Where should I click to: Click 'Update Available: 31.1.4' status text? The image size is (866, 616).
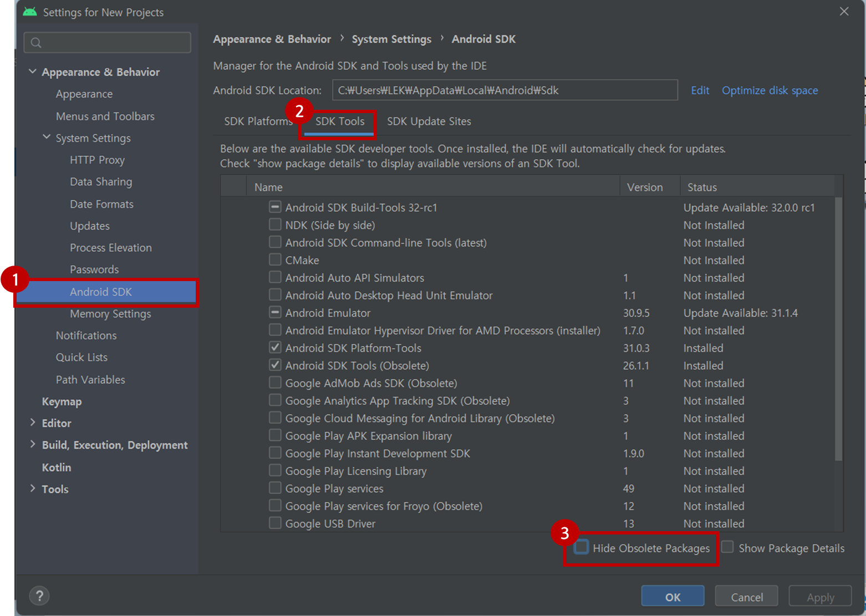pyautogui.click(x=740, y=313)
